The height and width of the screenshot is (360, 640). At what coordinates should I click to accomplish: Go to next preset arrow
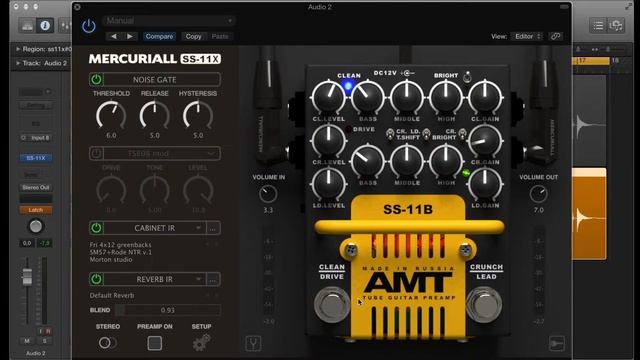click(130, 36)
